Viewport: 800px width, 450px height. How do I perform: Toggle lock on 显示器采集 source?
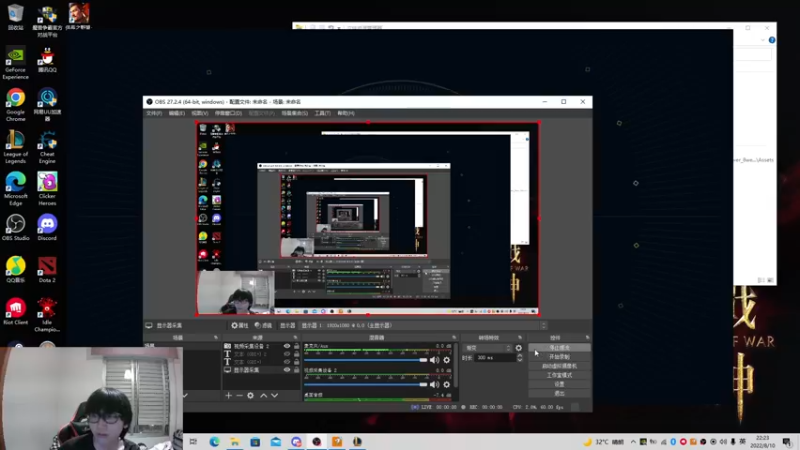[296, 370]
